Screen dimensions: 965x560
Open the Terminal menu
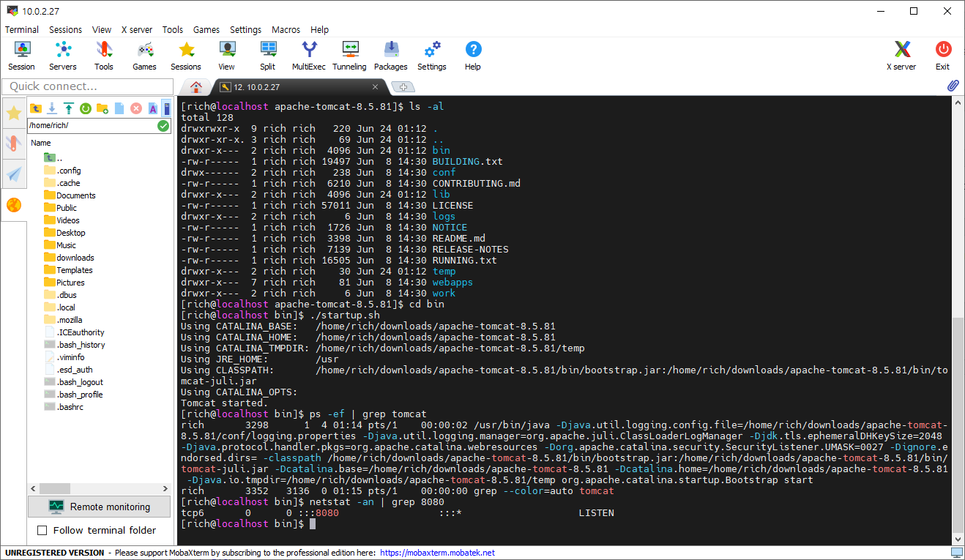click(x=22, y=30)
